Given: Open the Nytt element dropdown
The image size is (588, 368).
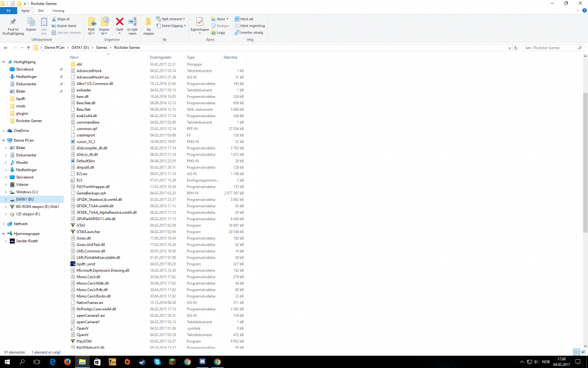Looking at the screenshot, I should click(x=171, y=19).
